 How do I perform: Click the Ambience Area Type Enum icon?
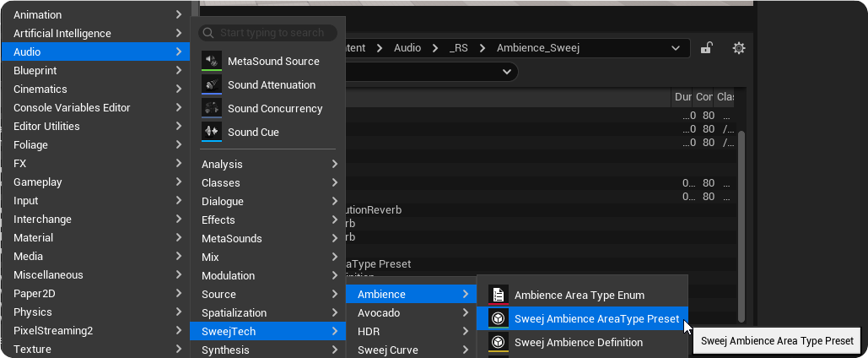tap(499, 295)
